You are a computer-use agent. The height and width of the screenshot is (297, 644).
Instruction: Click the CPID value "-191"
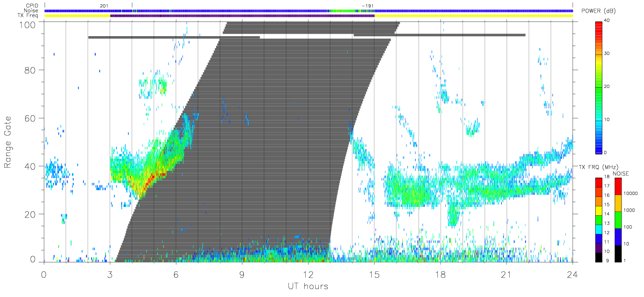pyautogui.click(x=368, y=6)
